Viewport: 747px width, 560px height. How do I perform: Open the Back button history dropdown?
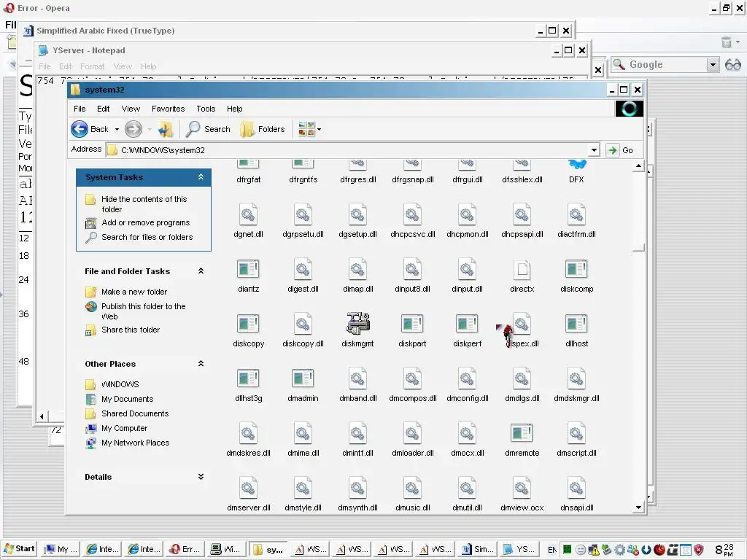(117, 130)
